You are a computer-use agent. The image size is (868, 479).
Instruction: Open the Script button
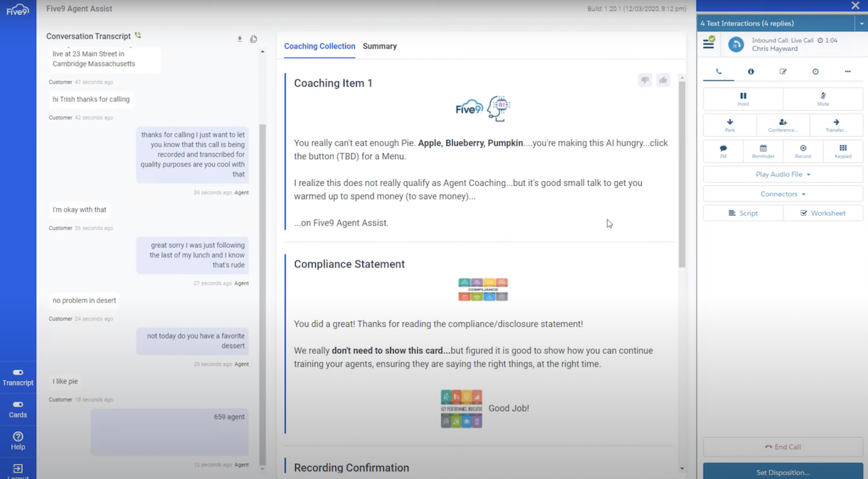tap(743, 213)
